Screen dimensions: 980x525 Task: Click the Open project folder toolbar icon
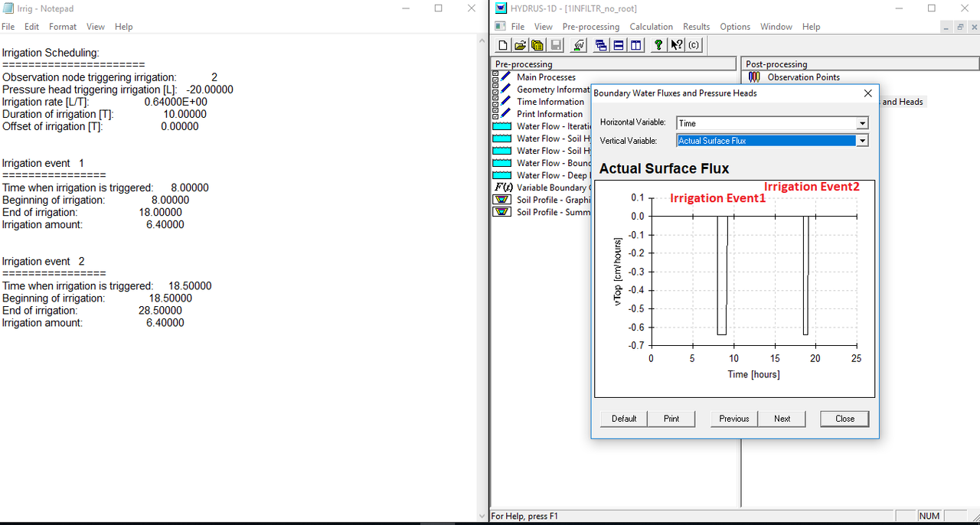[520, 45]
